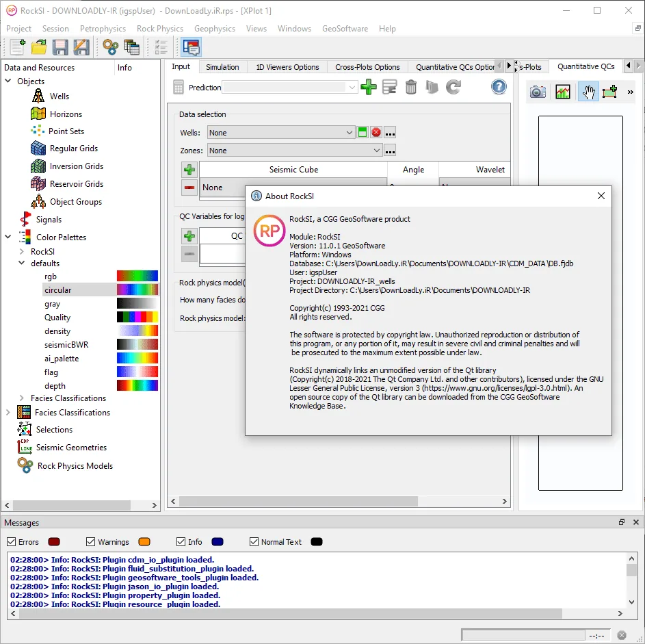The height and width of the screenshot is (644, 645).
Task: Open project with the folder toolbar icon
Action: [x=39, y=47]
